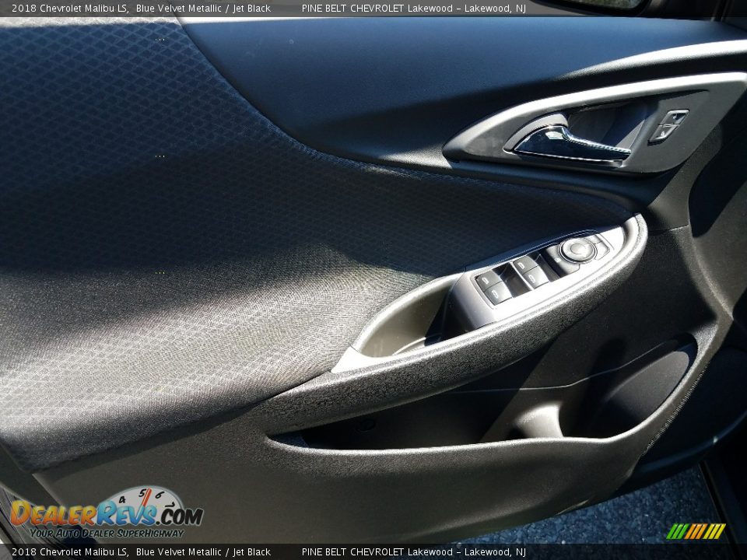
Task: Click the lower rear window control switch
Action: coord(531,278)
